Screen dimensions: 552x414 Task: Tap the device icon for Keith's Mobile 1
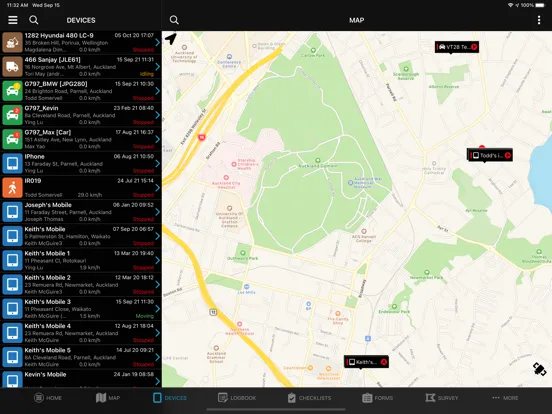coord(12,261)
